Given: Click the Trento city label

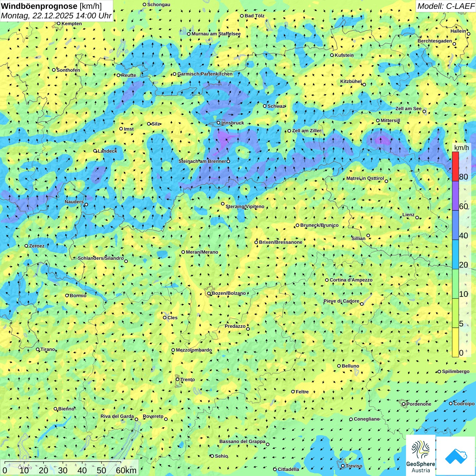Looking at the screenshot, I should (187, 379).
